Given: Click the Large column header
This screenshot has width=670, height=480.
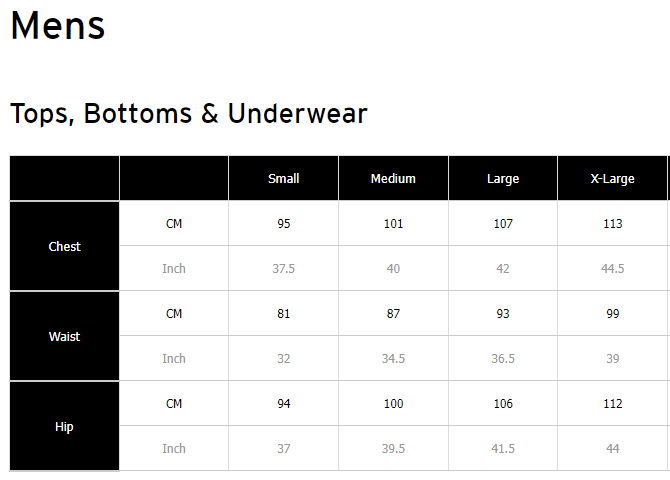Looking at the screenshot, I should click(x=503, y=179).
